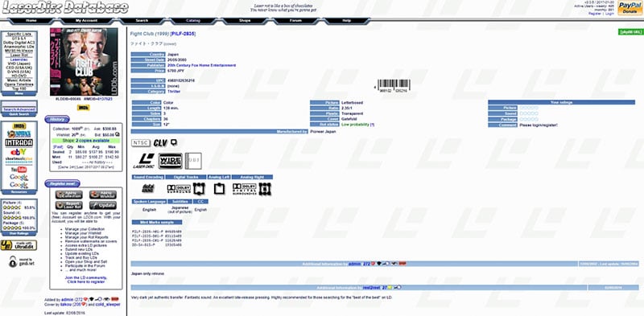Open the Catalog menu tab
644x316 pixels.
click(193, 20)
